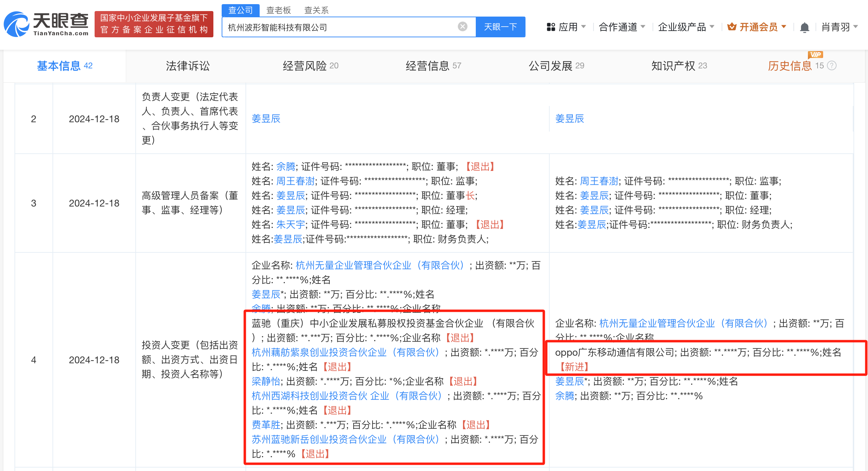This screenshot has height=471, width=868.
Task: Open the 开通会员 dropdown
Action: click(x=762, y=27)
